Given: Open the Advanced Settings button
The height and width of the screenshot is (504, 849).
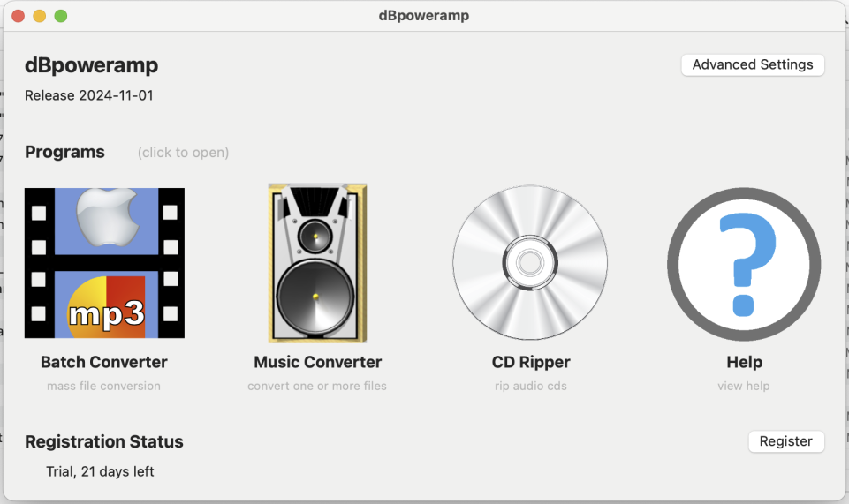Looking at the screenshot, I should point(752,64).
